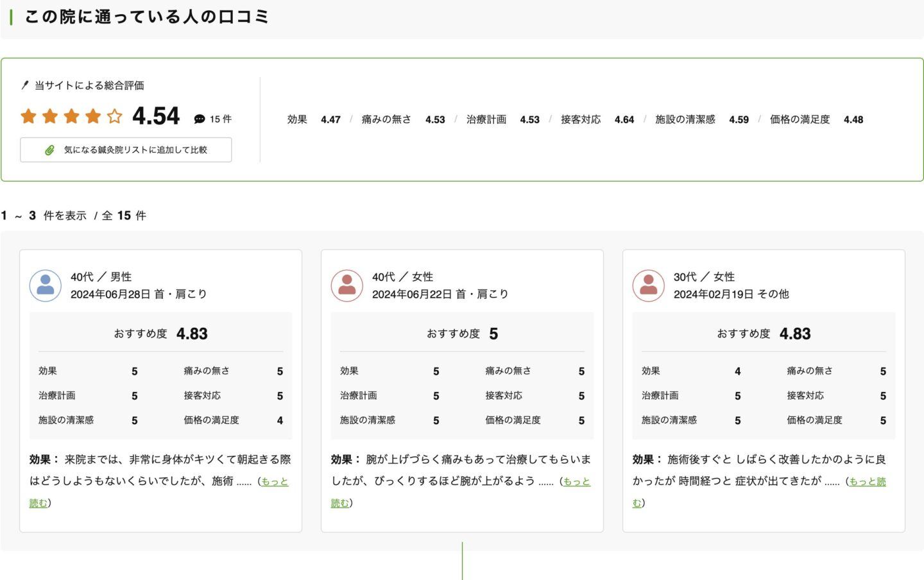
Task: Click the 全 15 件 pagination text
Action: pyautogui.click(x=124, y=216)
